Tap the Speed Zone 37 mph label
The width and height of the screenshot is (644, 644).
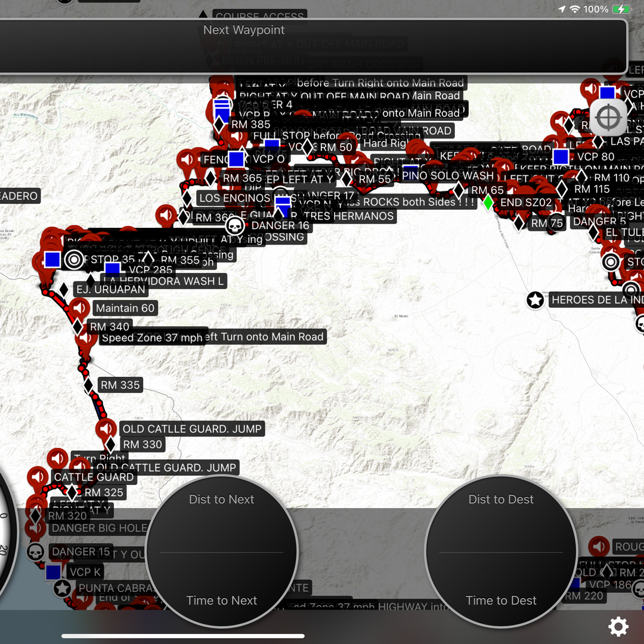(152, 338)
